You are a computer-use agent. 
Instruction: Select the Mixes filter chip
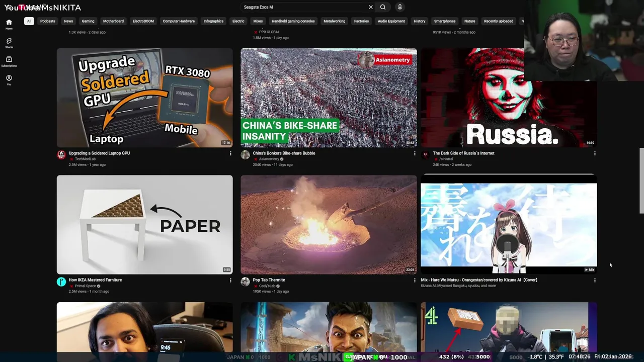258,21
